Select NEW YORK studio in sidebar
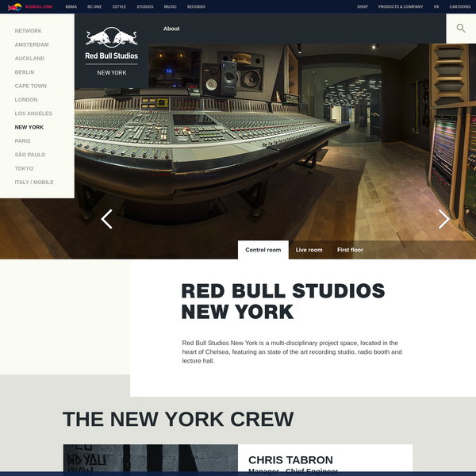Screen dimensions: 476x476 [29, 127]
